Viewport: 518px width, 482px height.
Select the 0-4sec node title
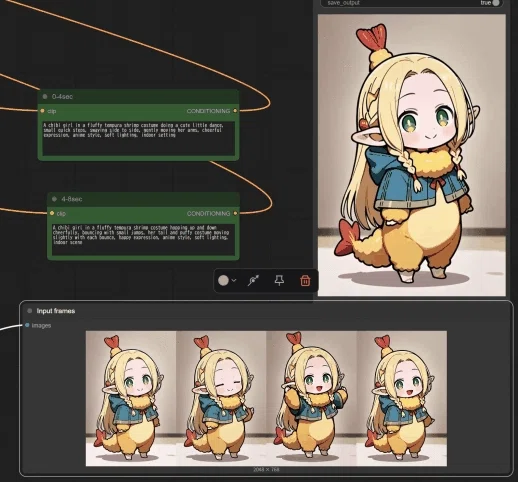[62, 97]
